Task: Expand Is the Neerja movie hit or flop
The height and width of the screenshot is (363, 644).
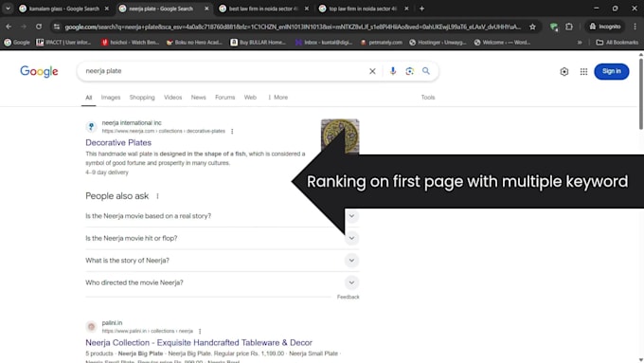Action: 223,238
